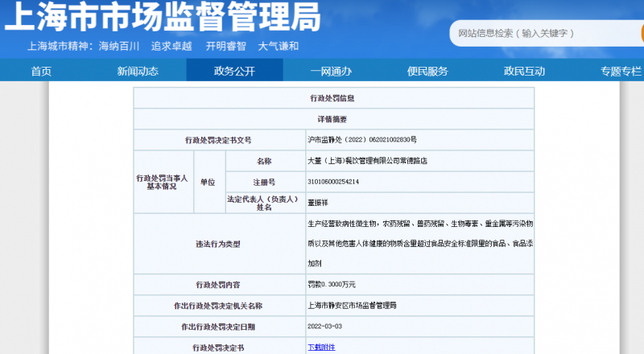Viewport: 644px width, 354px height.
Task: Click the 单位 label cell
Action: 209,182
